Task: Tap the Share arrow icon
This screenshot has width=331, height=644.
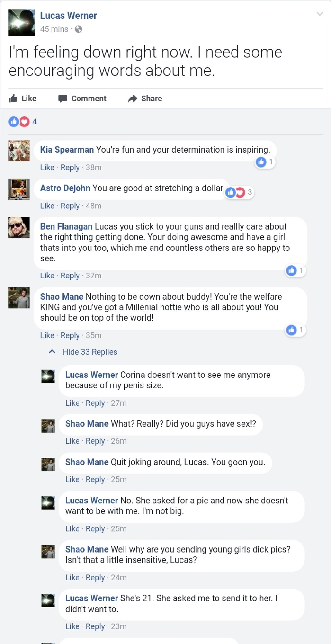Action: 133,98
